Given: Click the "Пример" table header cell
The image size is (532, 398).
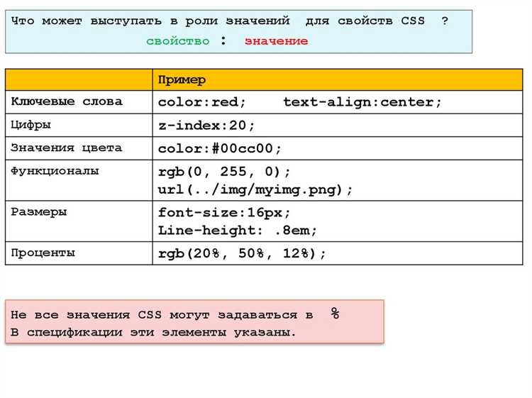Looking at the screenshot, I should click(182, 80).
